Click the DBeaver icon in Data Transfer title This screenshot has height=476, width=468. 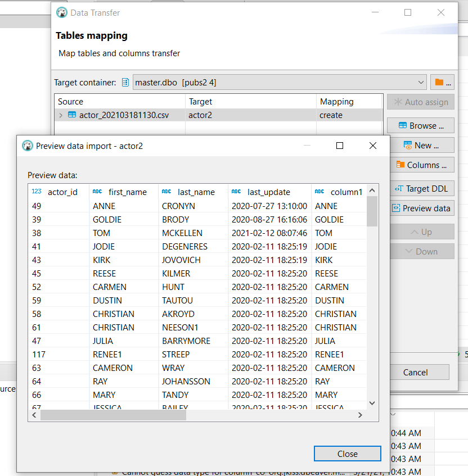tap(62, 12)
